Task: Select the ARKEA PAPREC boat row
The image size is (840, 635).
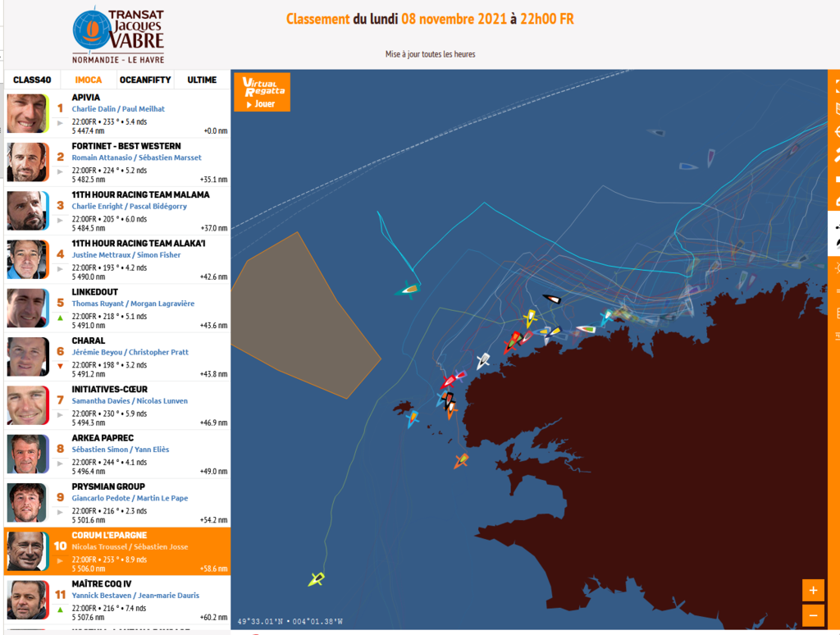Action: (x=117, y=454)
